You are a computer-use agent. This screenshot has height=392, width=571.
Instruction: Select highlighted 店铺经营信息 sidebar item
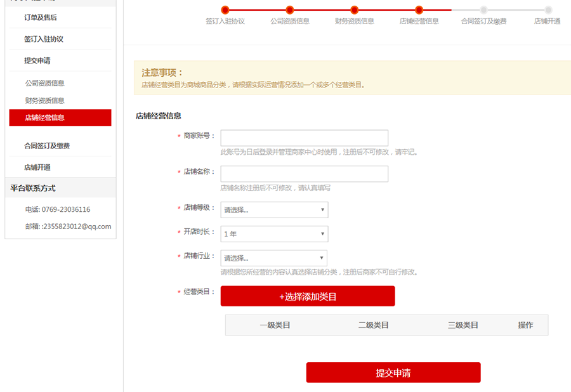point(60,117)
